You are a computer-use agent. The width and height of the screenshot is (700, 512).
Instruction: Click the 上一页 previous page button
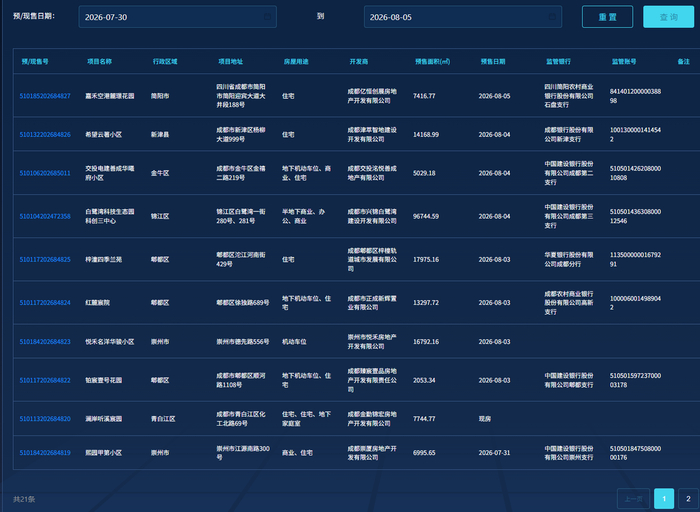633,499
